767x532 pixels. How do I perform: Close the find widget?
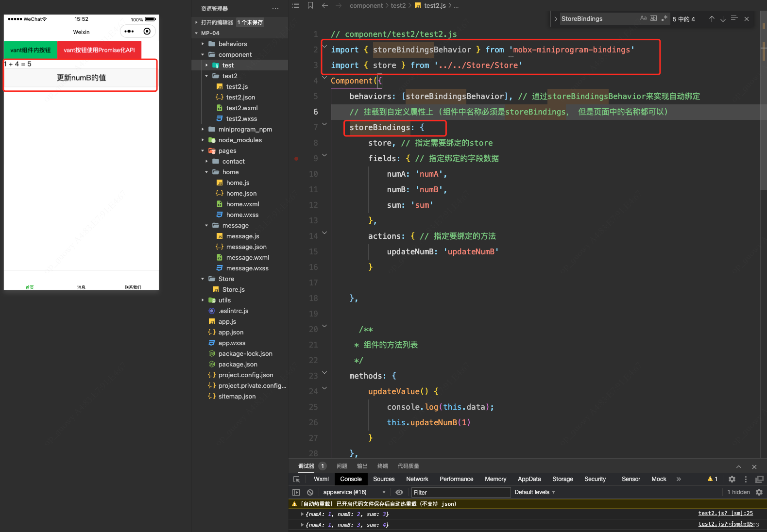pos(747,19)
